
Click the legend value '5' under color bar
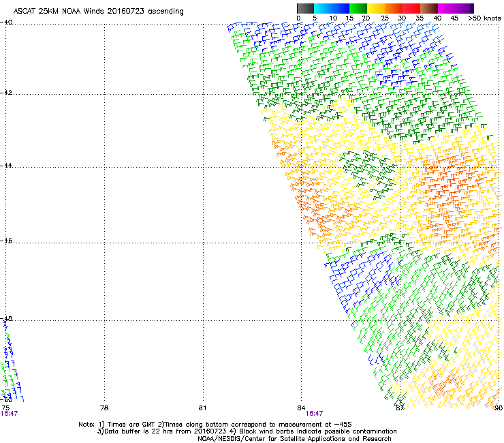pos(315,18)
